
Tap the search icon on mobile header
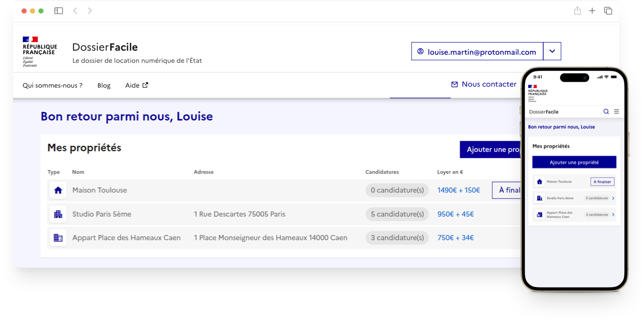606,111
